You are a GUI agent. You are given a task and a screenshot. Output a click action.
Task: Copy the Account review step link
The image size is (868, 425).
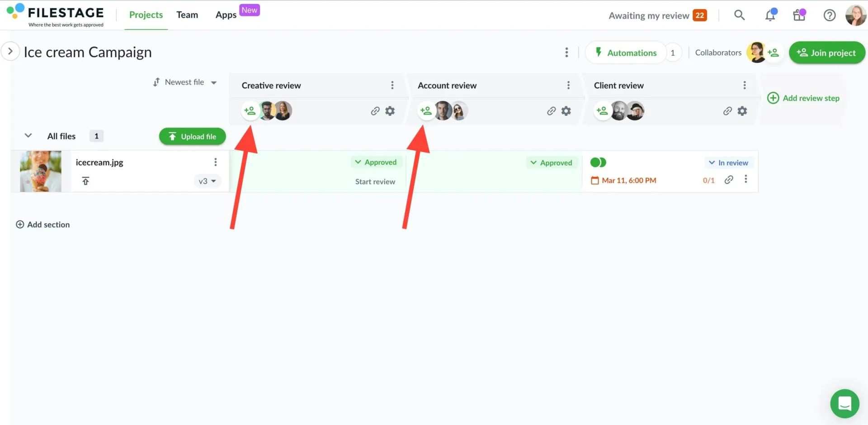pos(551,111)
